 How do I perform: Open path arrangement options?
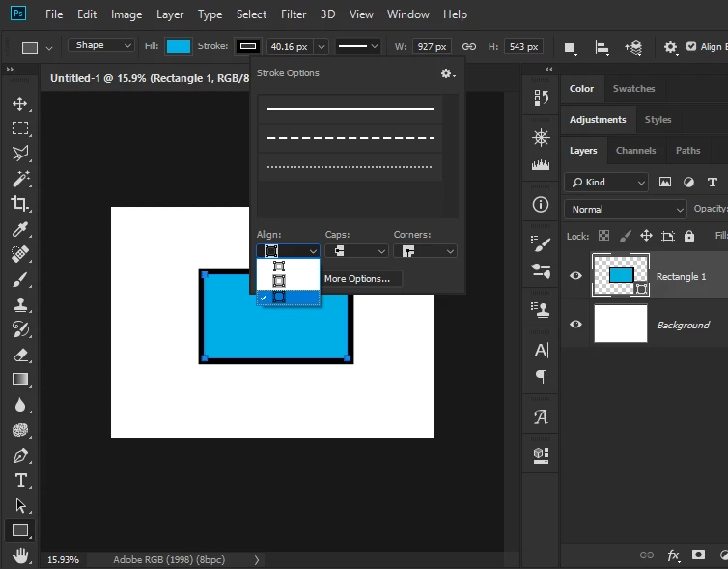click(x=633, y=47)
